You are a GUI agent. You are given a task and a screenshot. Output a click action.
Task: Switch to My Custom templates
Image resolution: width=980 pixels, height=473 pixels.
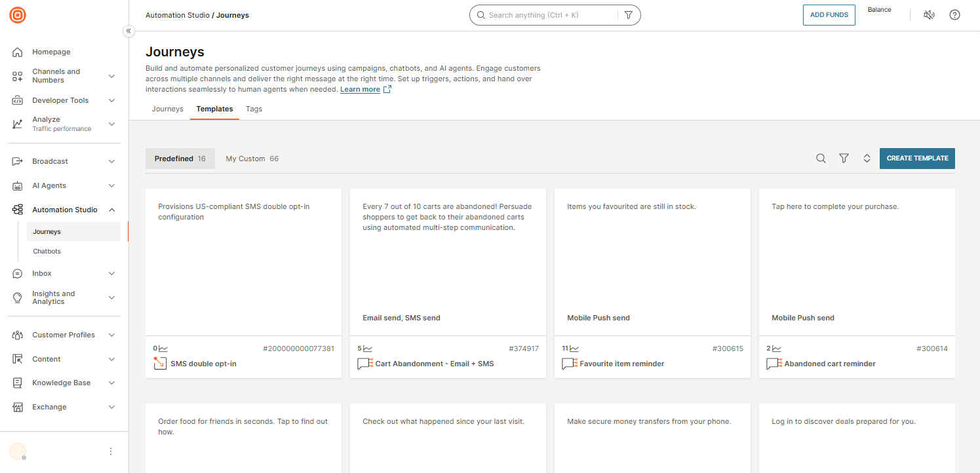pos(252,158)
